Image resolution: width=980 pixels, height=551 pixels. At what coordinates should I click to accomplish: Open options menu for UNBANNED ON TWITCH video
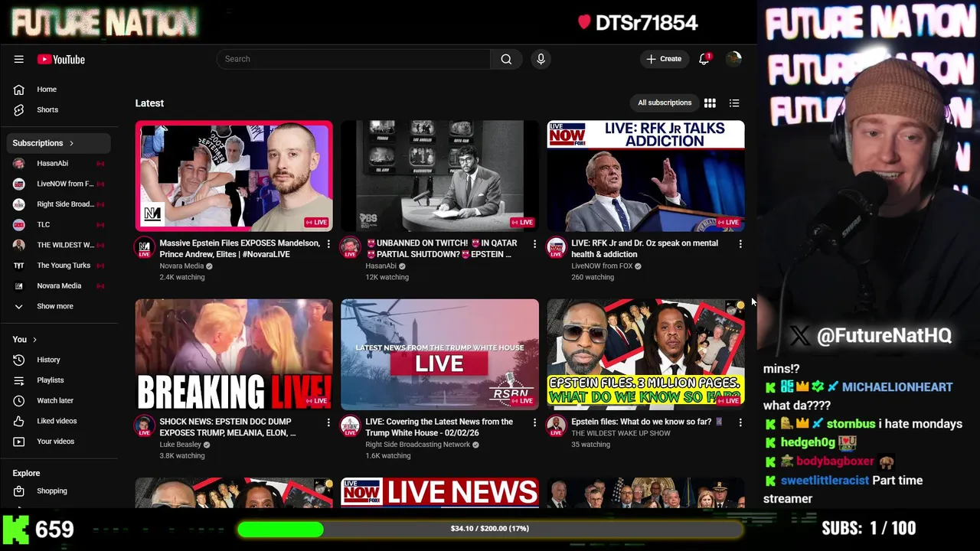(534, 243)
